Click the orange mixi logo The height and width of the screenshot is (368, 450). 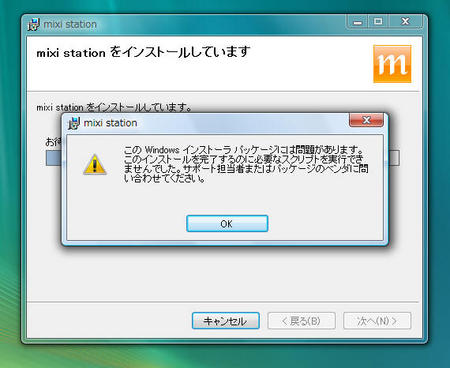pyautogui.click(x=392, y=64)
